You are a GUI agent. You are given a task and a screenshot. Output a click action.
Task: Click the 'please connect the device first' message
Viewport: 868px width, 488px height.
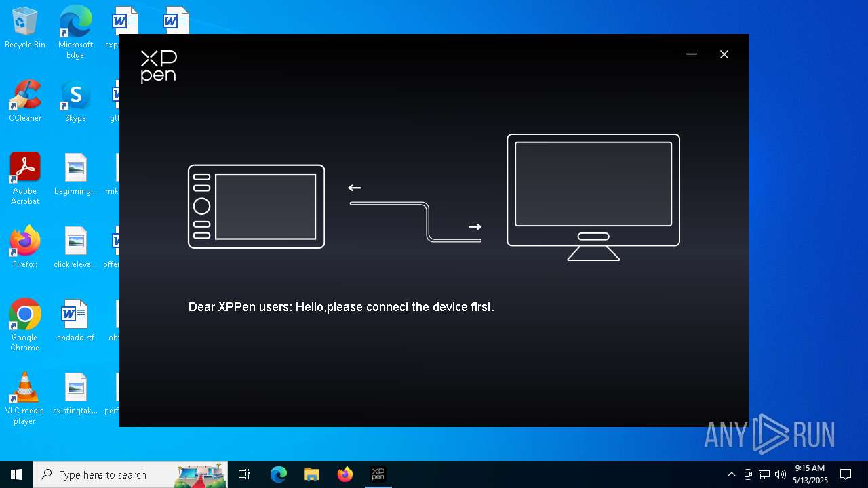coord(341,307)
